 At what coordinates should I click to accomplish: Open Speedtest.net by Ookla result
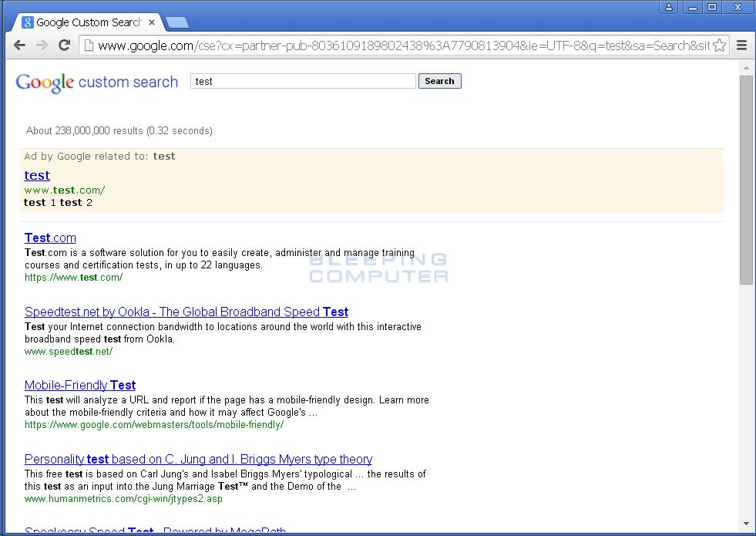186,312
